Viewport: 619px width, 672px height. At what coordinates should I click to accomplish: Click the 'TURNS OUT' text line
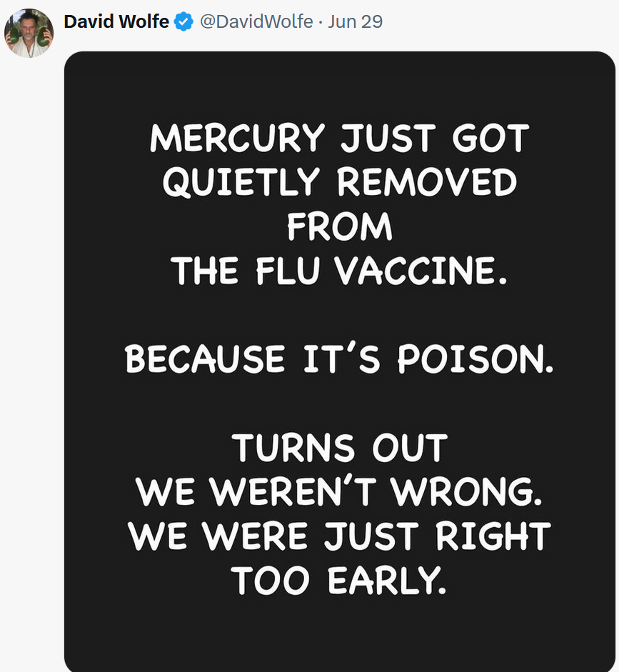(340, 448)
